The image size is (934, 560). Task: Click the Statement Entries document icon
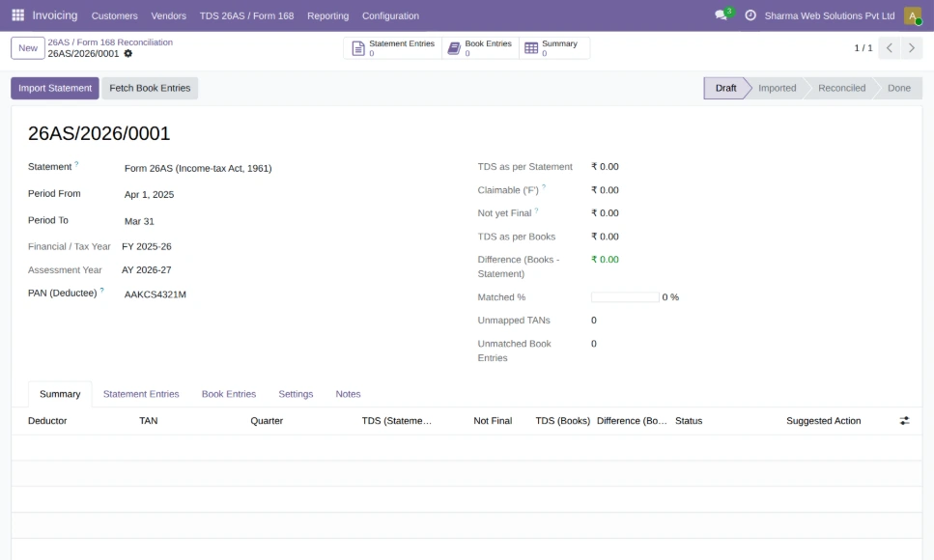pyautogui.click(x=358, y=48)
